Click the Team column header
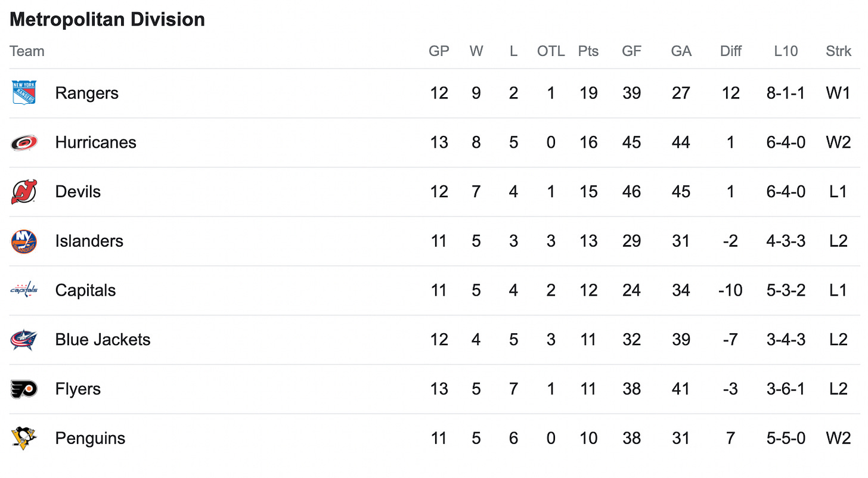Screen dimensions: 868x478 [x=27, y=51]
